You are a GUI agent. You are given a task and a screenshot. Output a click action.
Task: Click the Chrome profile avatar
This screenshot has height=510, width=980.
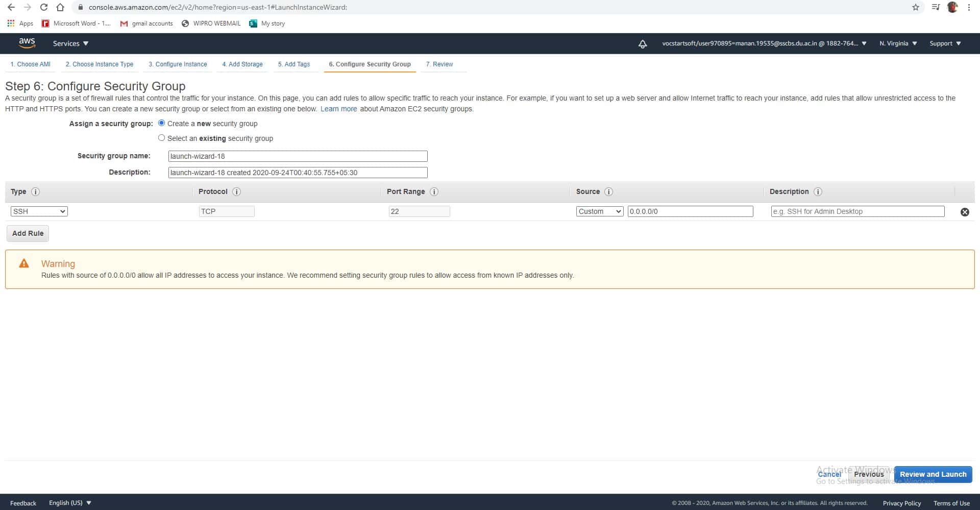(x=952, y=7)
